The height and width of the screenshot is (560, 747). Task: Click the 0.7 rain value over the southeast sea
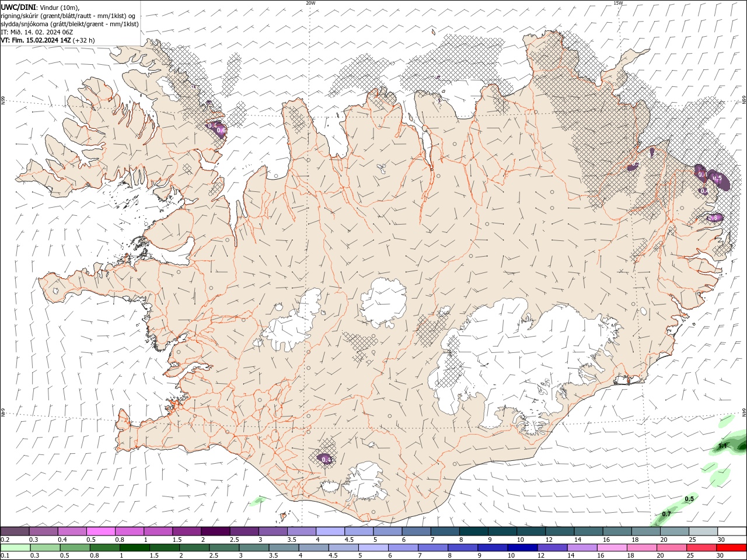click(x=666, y=514)
